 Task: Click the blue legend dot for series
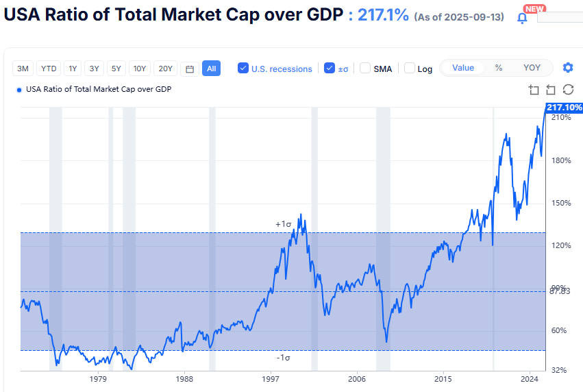[18, 90]
